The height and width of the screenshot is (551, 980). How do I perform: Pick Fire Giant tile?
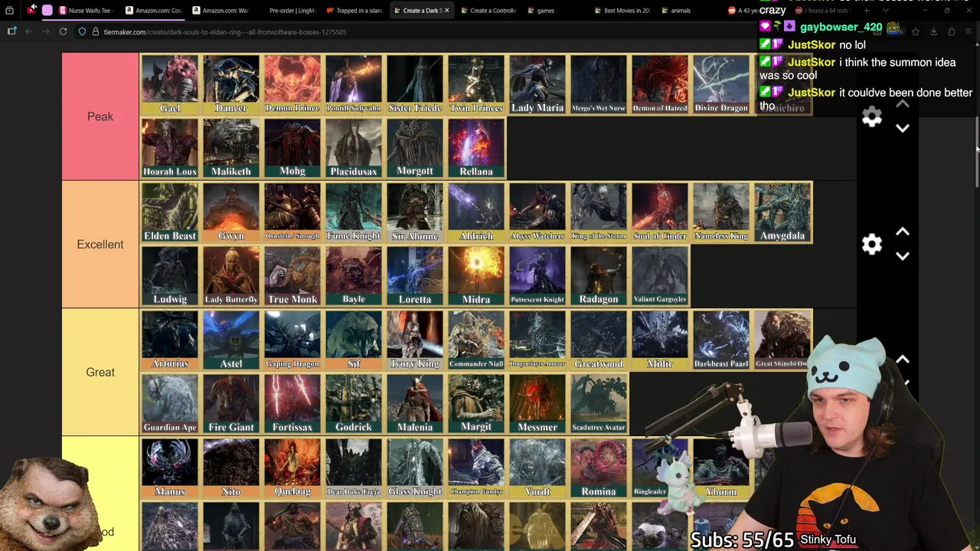pyautogui.click(x=231, y=403)
